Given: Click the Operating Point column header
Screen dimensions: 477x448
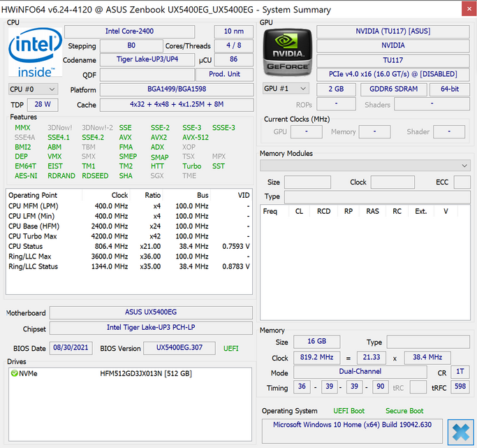Looking at the screenshot, I should 44,195.
